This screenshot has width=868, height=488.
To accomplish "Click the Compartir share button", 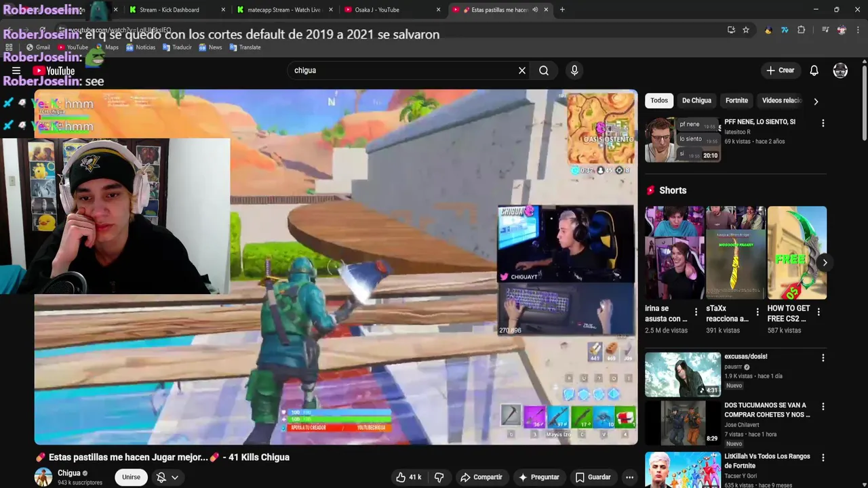I will (x=481, y=477).
